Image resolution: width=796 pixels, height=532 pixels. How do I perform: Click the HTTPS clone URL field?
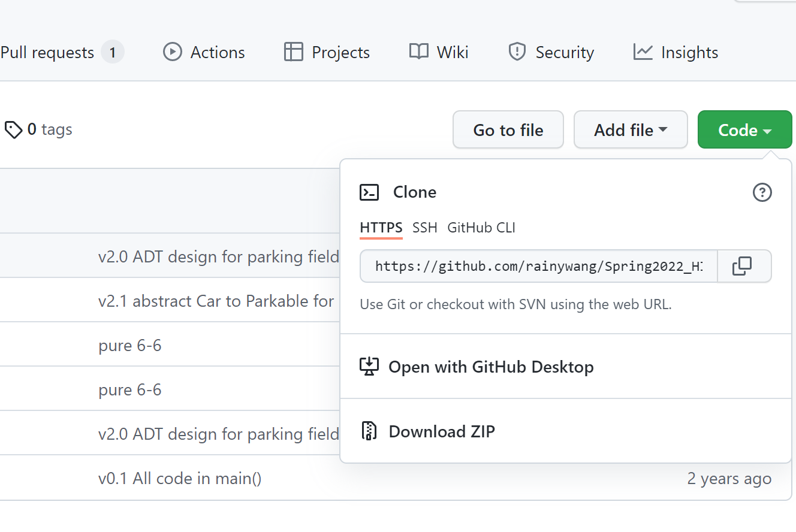tap(538, 266)
